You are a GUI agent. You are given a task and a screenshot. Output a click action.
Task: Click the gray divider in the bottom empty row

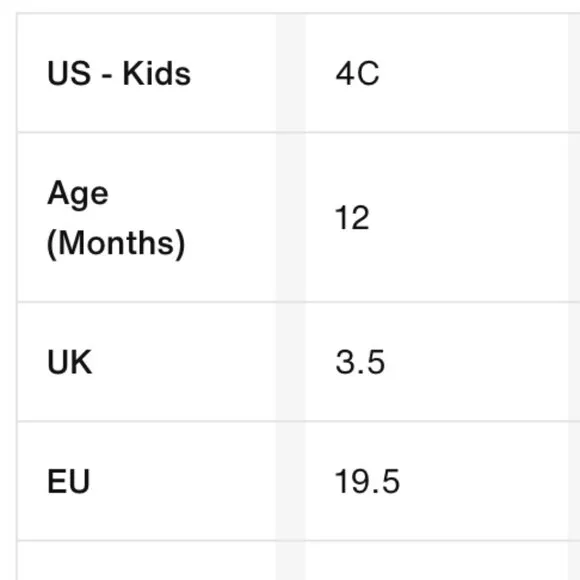291,561
